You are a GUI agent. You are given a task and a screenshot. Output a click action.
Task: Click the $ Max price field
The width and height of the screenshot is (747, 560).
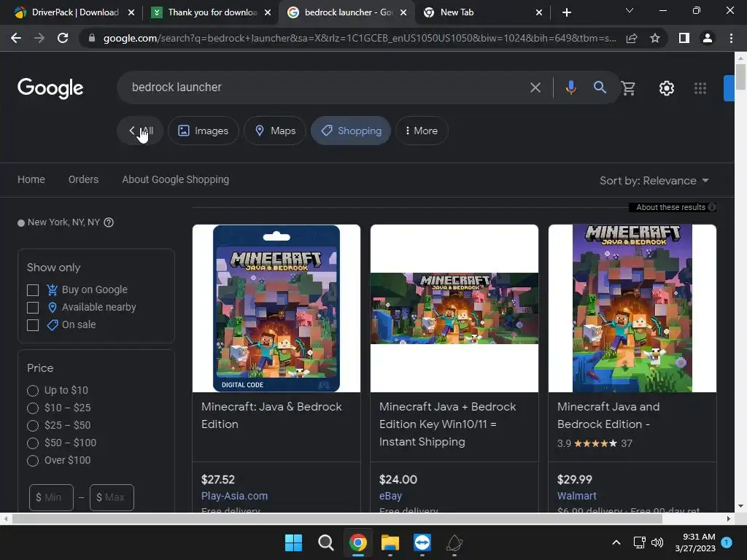point(112,497)
